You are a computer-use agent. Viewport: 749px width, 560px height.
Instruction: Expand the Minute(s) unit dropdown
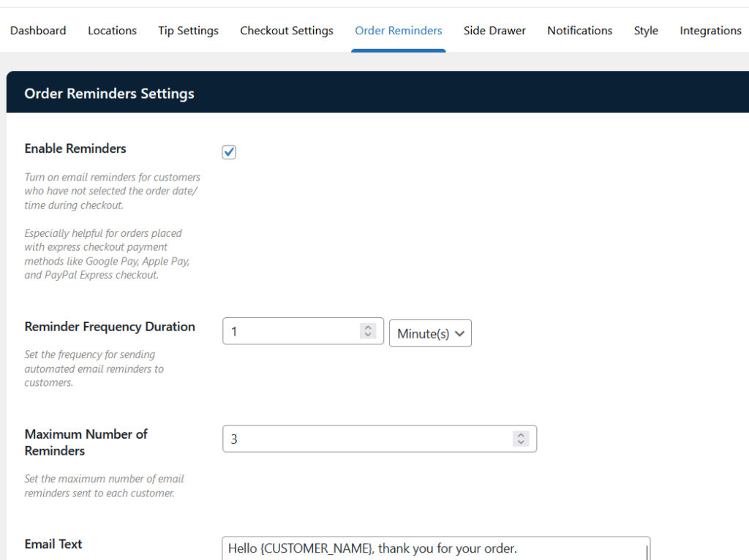tap(430, 333)
